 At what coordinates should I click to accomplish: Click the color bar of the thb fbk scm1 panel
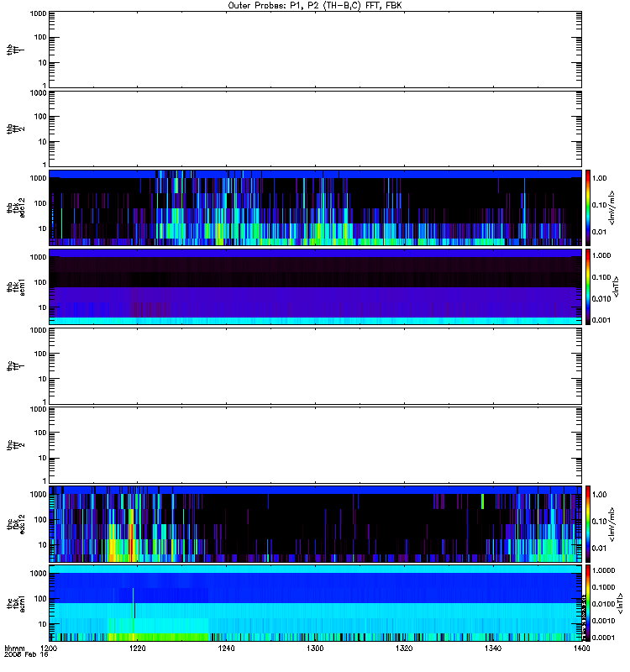588,286
